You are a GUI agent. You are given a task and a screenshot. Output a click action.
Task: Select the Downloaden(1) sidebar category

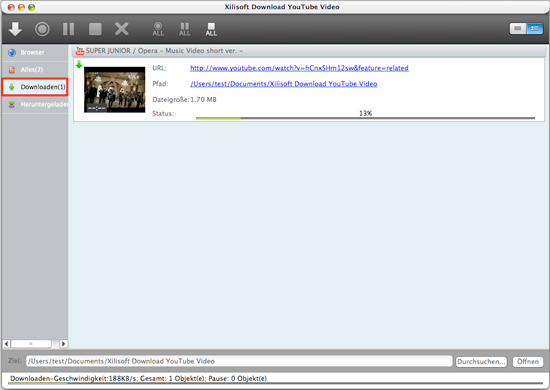(x=35, y=87)
